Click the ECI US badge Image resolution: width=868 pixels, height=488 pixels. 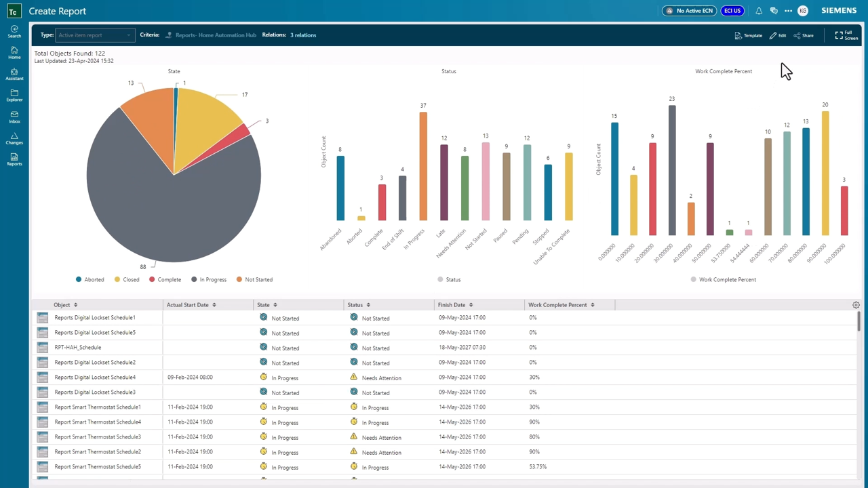[732, 11]
